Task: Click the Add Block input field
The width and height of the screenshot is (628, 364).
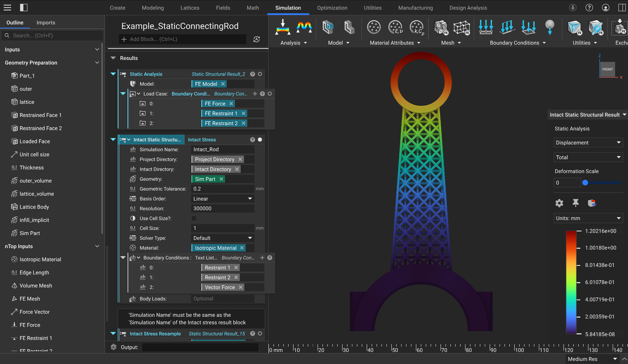Action: pos(182,39)
